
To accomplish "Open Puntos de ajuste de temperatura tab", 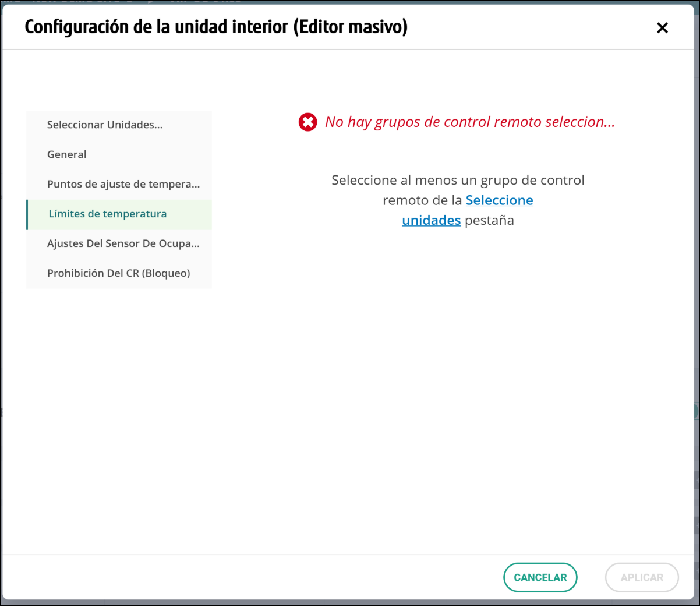I will click(x=123, y=184).
